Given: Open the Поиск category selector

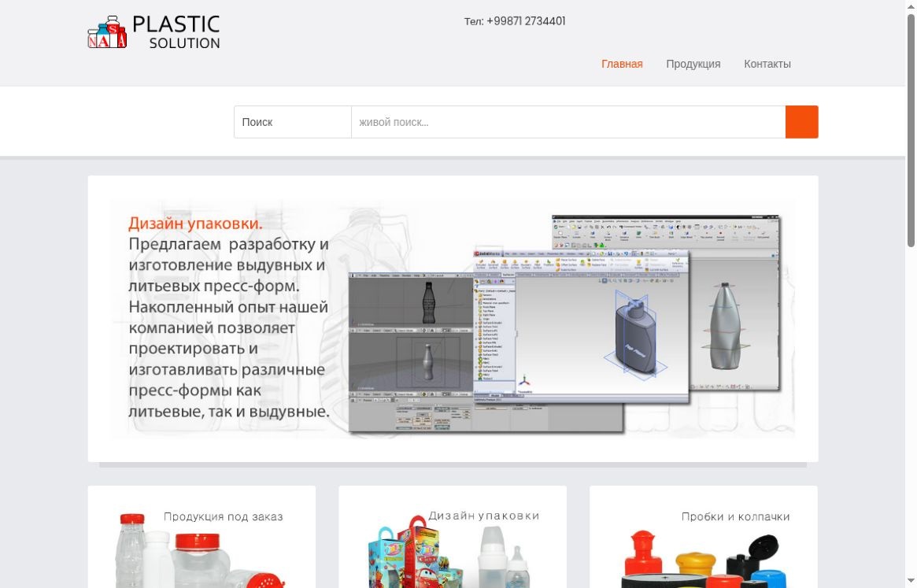Looking at the screenshot, I should point(292,122).
